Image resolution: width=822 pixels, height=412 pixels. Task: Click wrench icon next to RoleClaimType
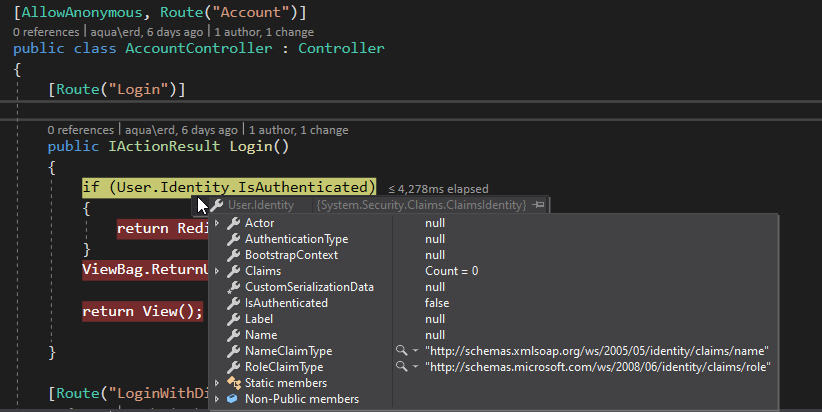coord(234,367)
